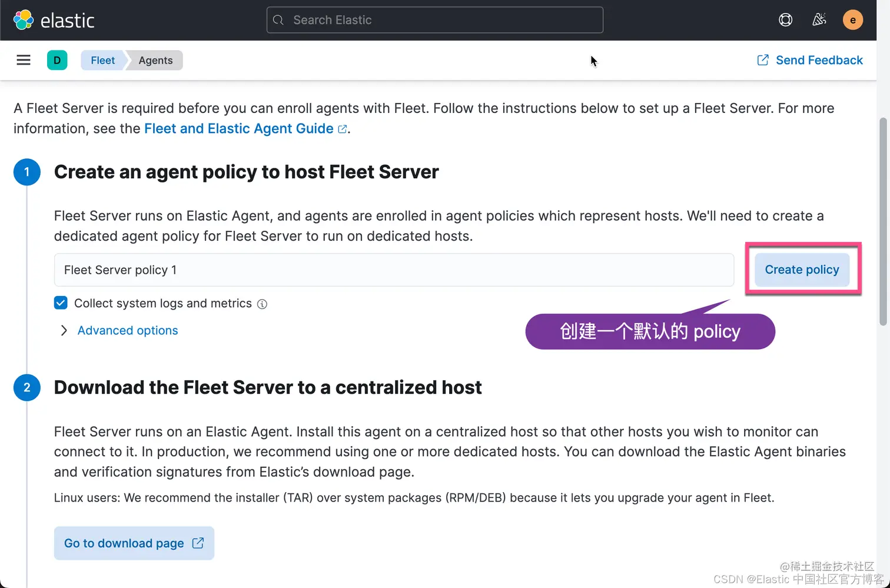Click the Fleet Server policy 1 name field
This screenshot has height=588, width=890.
click(x=394, y=270)
